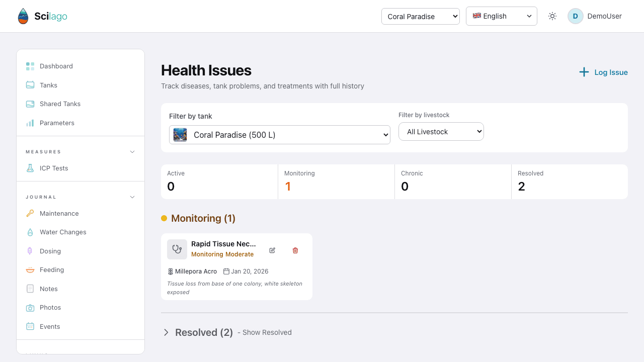Click the Photos camera icon
The height and width of the screenshot is (362, 644).
tap(30, 308)
